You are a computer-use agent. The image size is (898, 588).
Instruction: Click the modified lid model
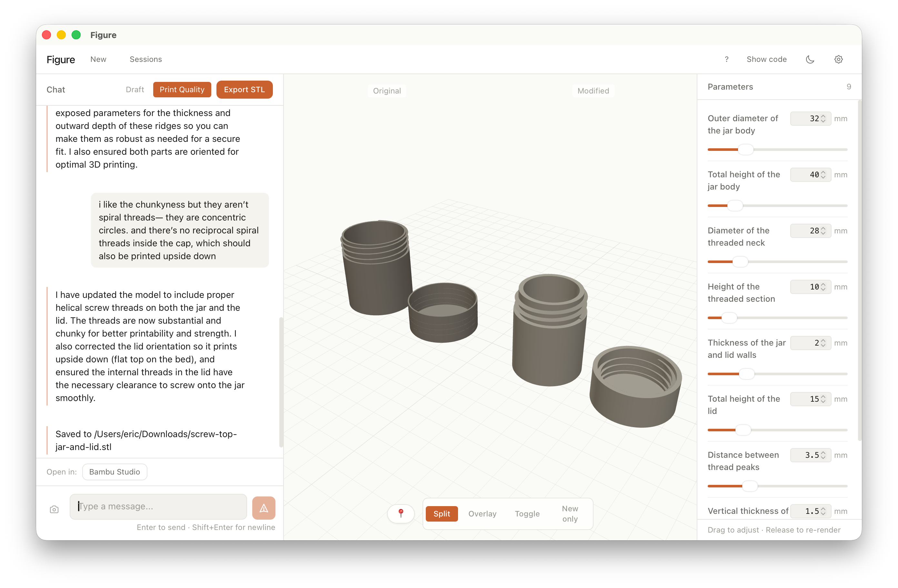coord(636,387)
